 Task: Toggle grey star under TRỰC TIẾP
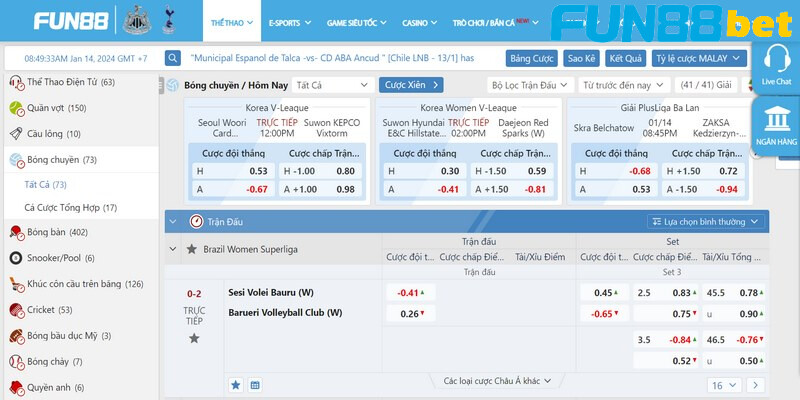tap(194, 338)
